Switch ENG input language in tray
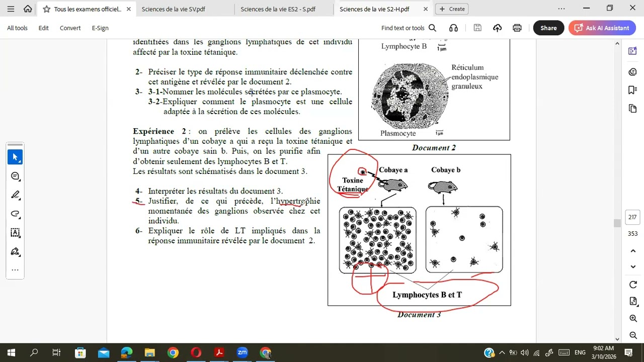 (580, 352)
